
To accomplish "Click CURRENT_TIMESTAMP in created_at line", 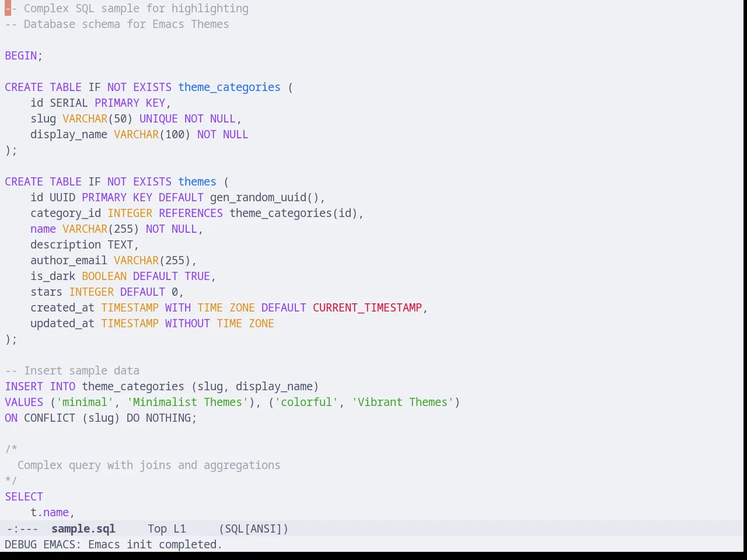I will [x=367, y=308].
